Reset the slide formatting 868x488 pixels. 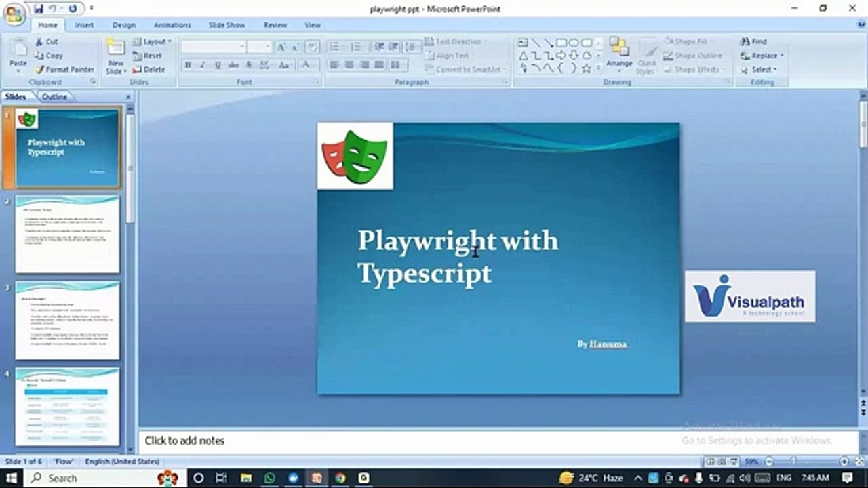point(147,56)
